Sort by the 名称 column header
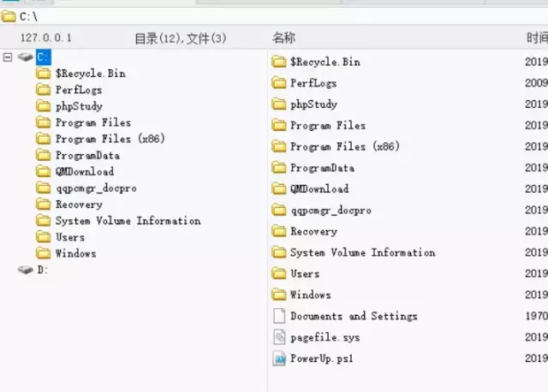The height and width of the screenshot is (392, 548). (283, 38)
